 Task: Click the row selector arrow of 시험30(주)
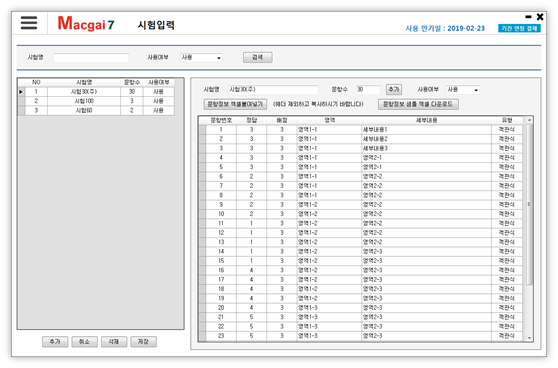coord(21,91)
